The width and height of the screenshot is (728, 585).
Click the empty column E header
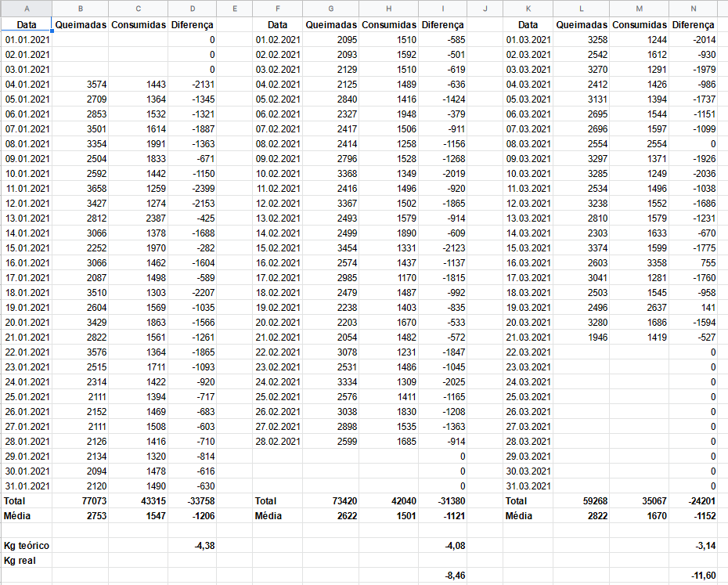(235, 9)
